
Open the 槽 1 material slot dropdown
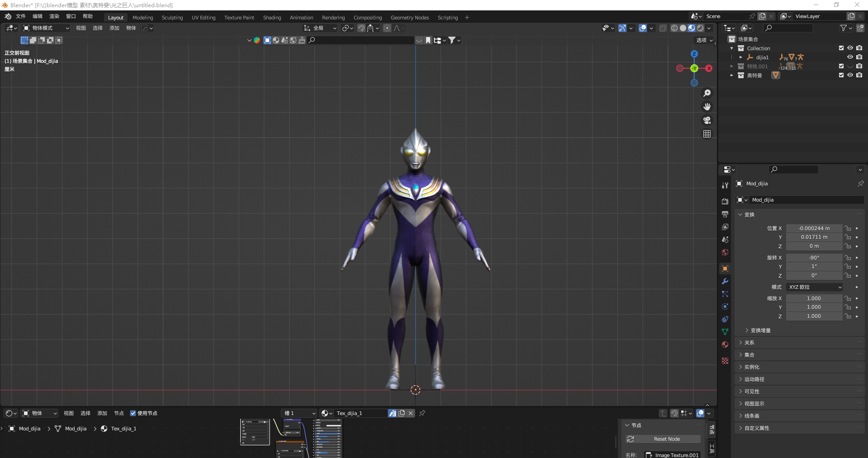point(299,413)
